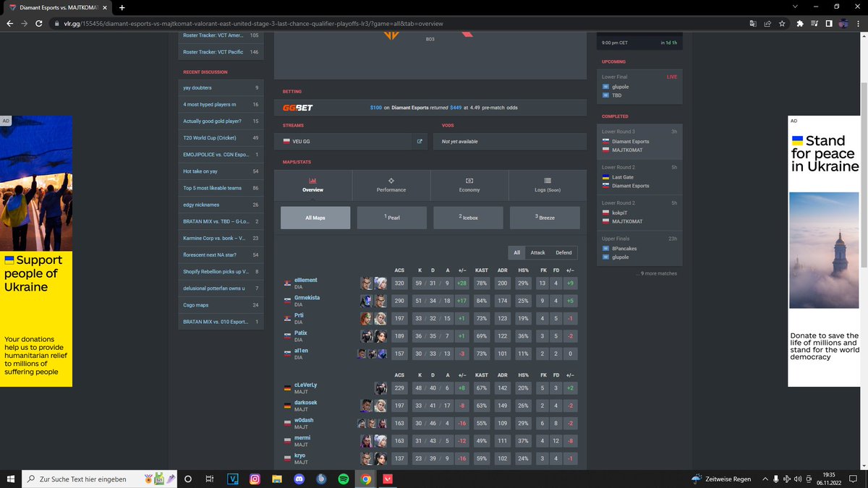Open the Logs (Soon) tab
The image size is (868, 488).
pos(548,185)
